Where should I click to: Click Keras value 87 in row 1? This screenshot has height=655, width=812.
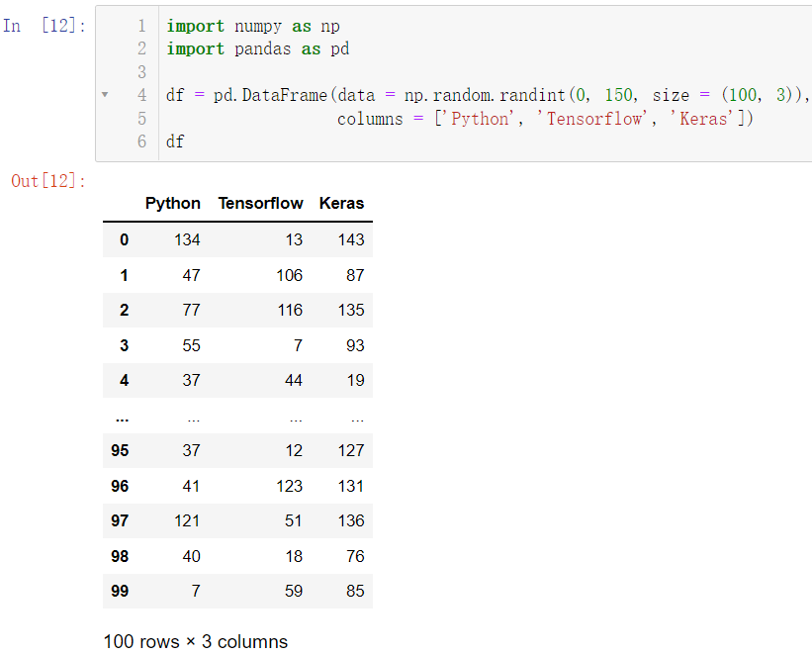point(355,275)
